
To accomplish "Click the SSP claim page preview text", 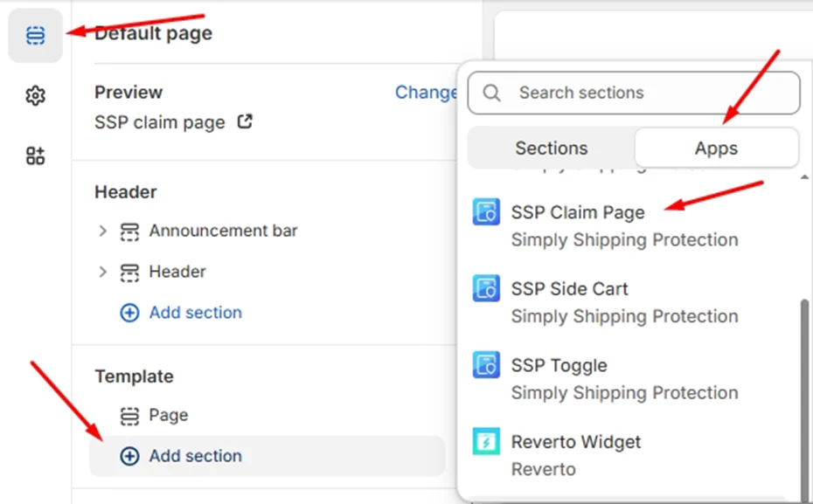I will (x=160, y=122).
